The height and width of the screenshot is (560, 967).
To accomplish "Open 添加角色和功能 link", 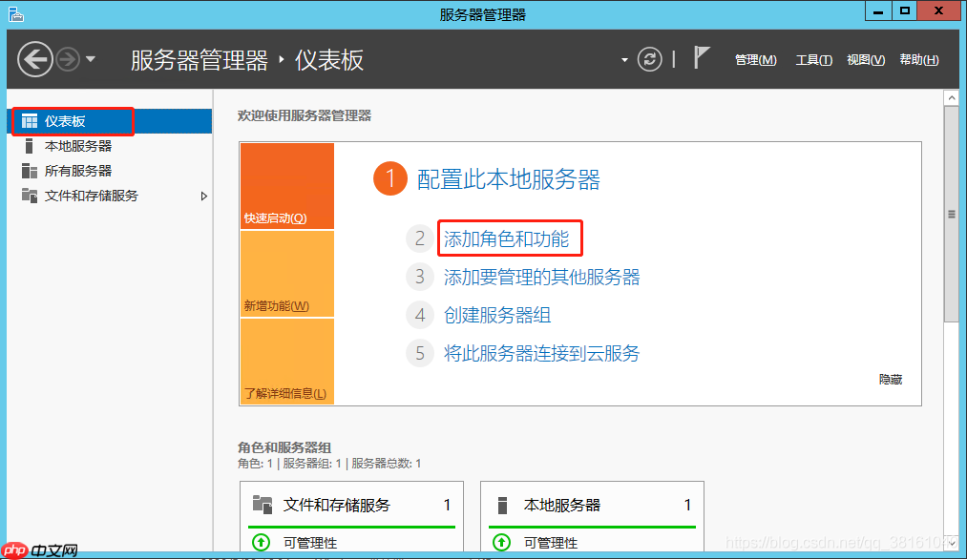I will click(x=509, y=238).
